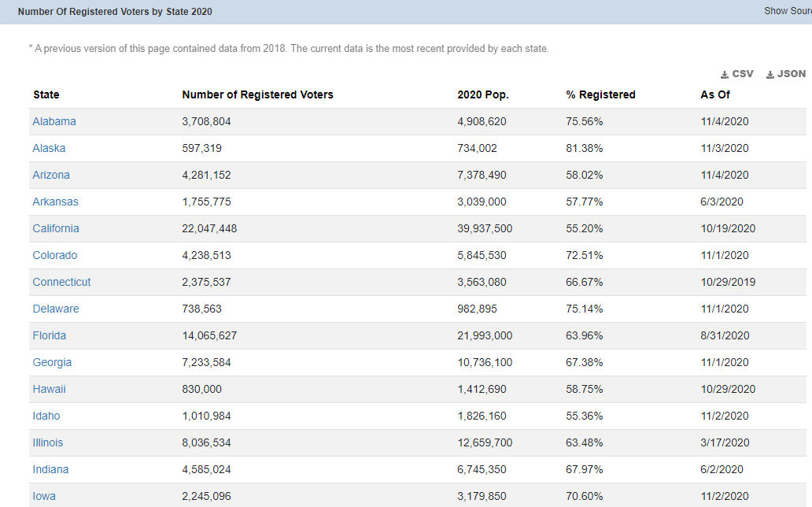Viewport: 812px width, 507px height.
Task: Click Florida's registered voters value 14,065,627
Action: 209,336
